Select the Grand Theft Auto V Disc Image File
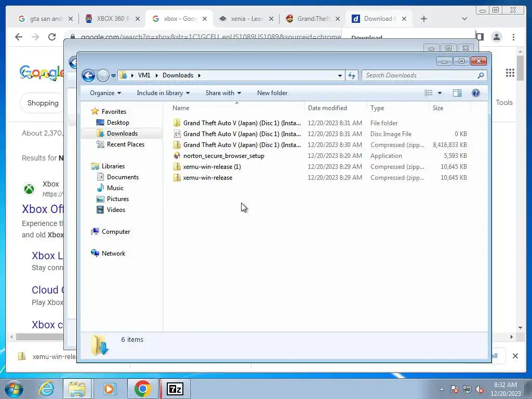 tap(320, 134)
